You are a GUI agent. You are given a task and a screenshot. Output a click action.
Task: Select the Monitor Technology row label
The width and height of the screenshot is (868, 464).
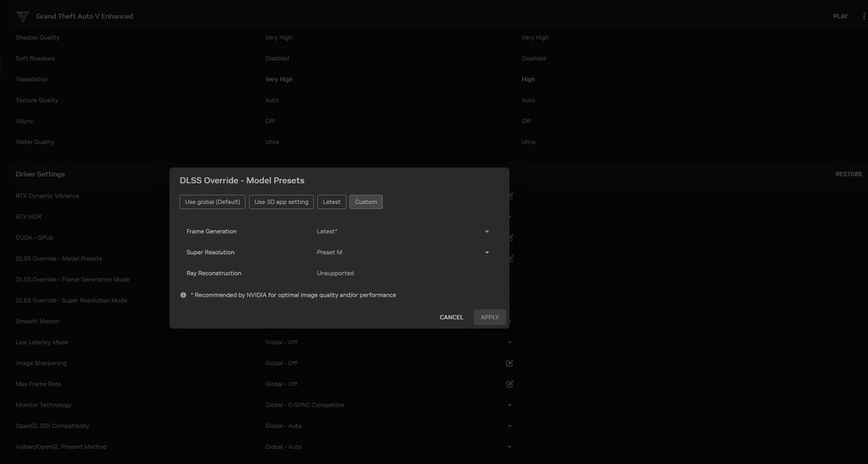43,405
